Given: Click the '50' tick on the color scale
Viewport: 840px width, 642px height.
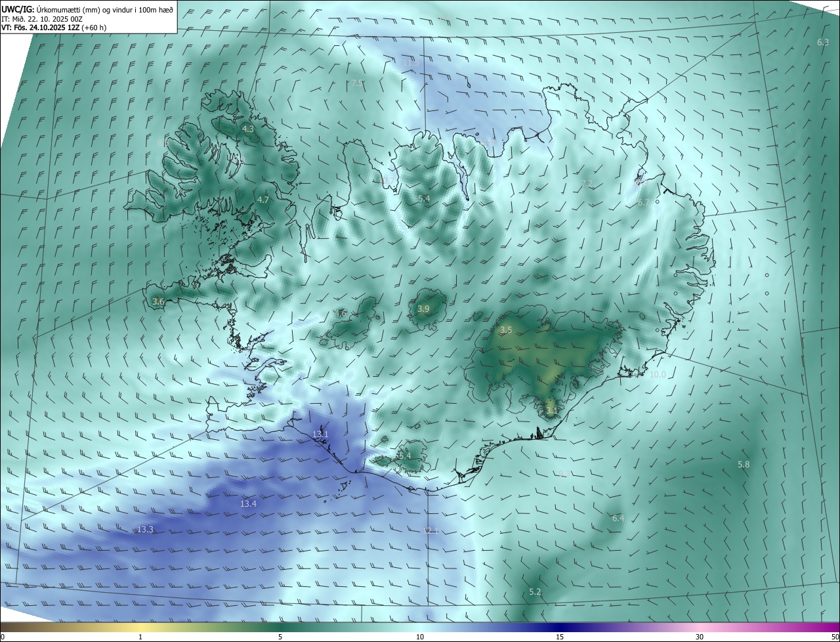Looking at the screenshot, I should pos(835,637).
